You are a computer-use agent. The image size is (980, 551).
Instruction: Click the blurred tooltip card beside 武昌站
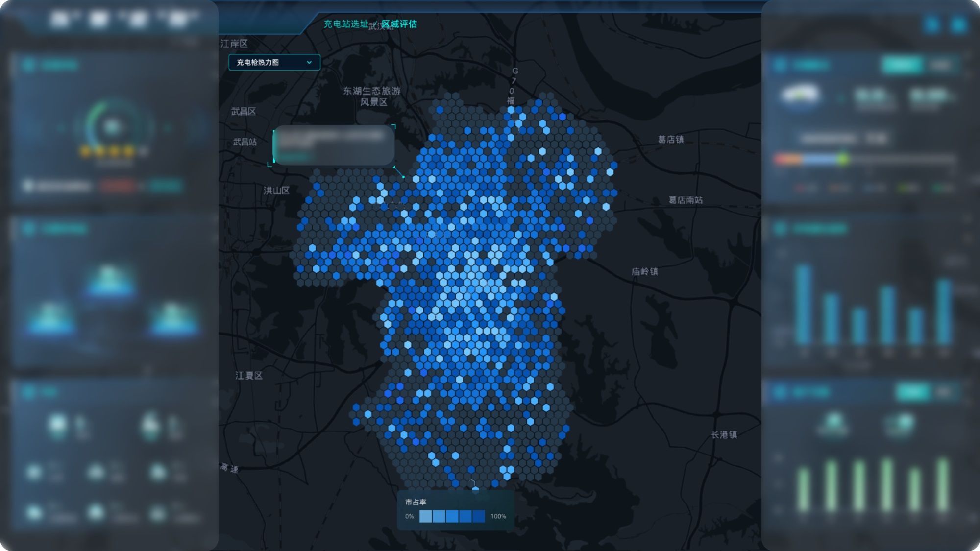click(x=334, y=145)
